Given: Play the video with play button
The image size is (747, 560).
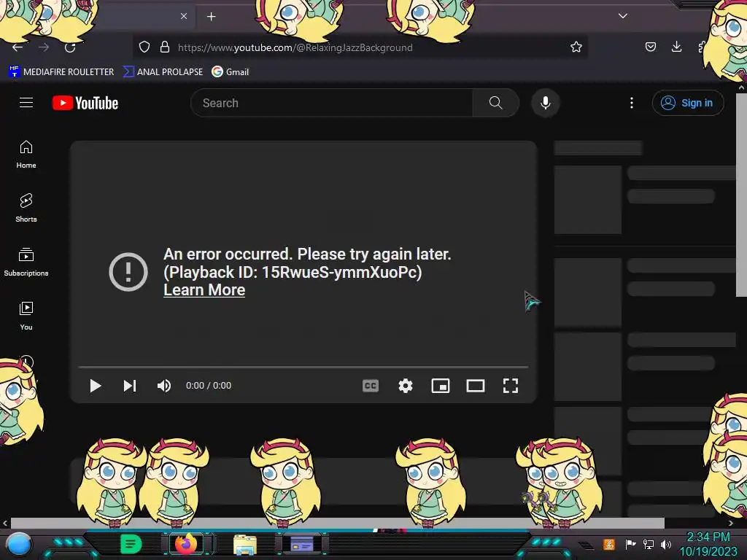Looking at the screenshot, I should [x=96, y=386].
